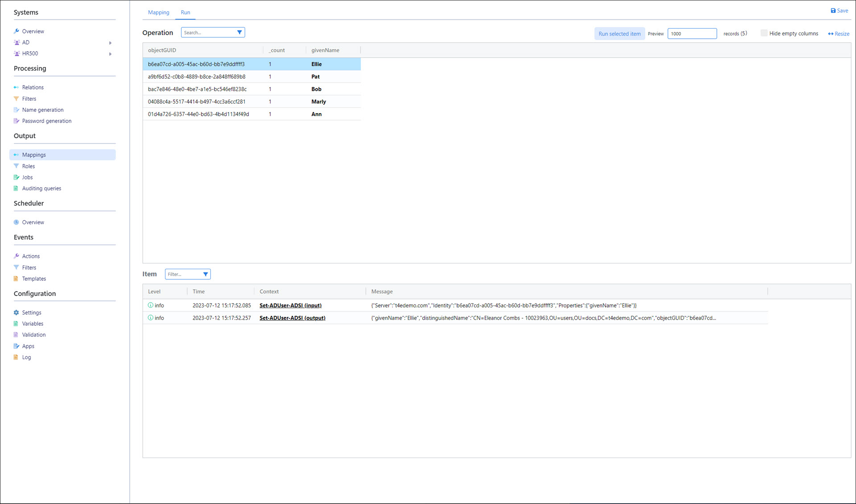The image size is (856, 504).
Task: Open the Set-ADUser-ADSI (output) link
Action: coord(292,318)
